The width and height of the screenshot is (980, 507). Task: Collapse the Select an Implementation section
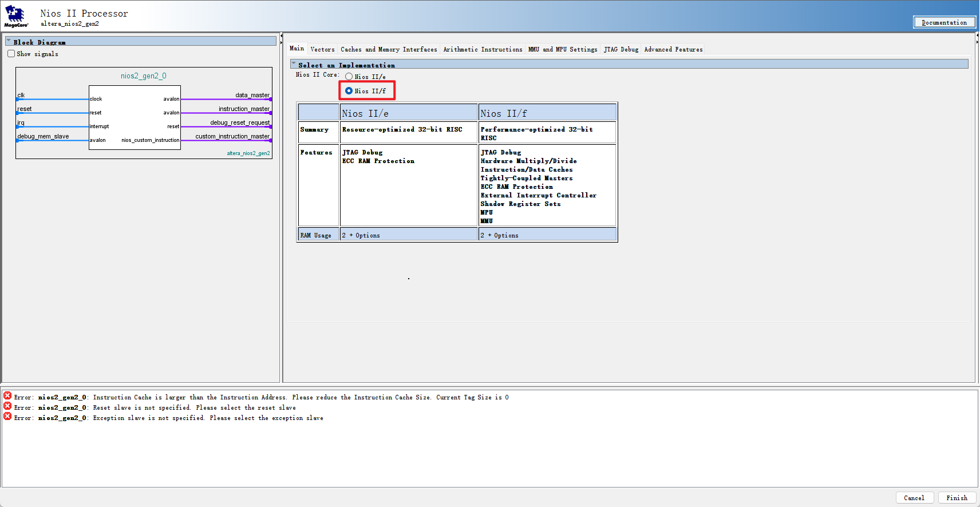294,64
